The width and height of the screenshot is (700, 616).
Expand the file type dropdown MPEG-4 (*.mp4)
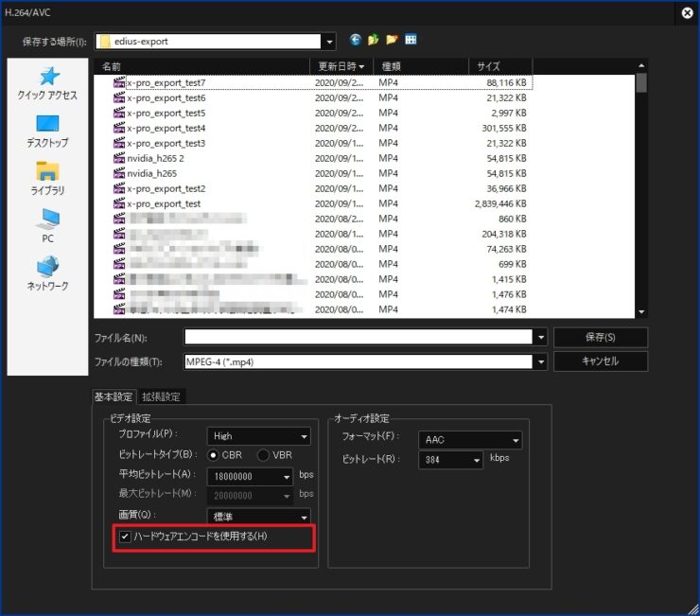tap(540, 361)
